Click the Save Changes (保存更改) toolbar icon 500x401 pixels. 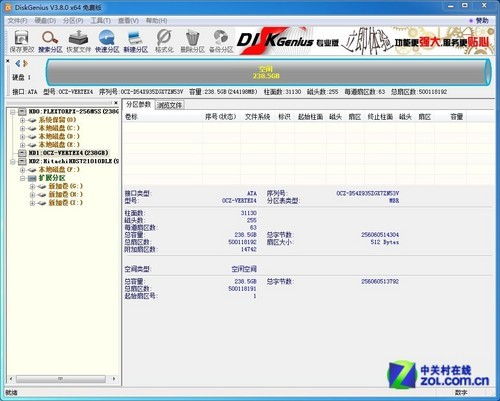pos(22,41)
